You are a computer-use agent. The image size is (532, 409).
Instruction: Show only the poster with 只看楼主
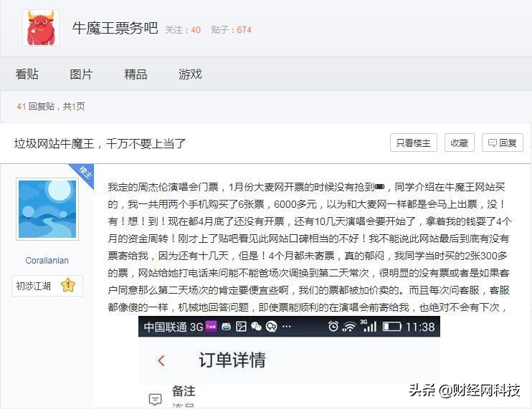pyautogui.click(x=413, y=143)
